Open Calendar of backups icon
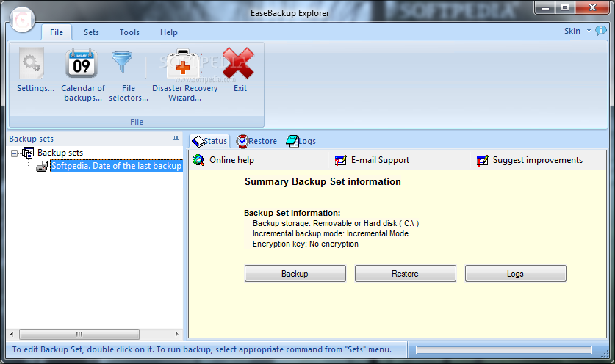Image resolution: width=615 pixels, height=364 pixels. [x=82, y=63]
